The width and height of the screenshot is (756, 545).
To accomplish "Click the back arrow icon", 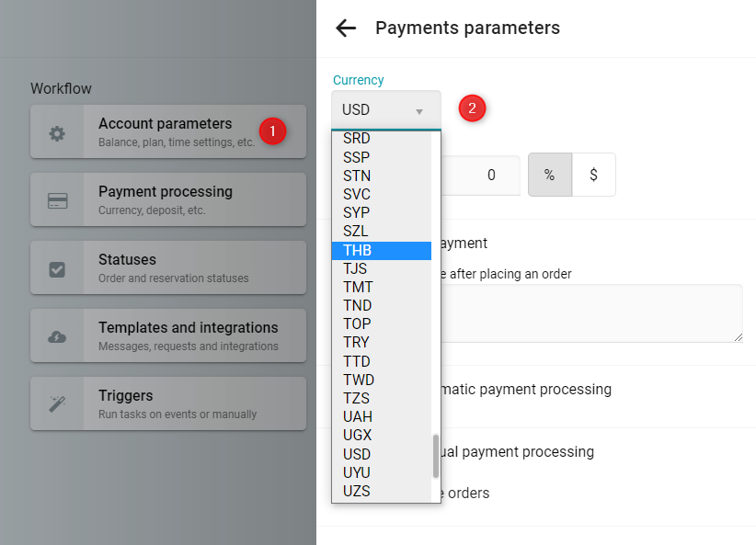I will [x=346, y=28].
